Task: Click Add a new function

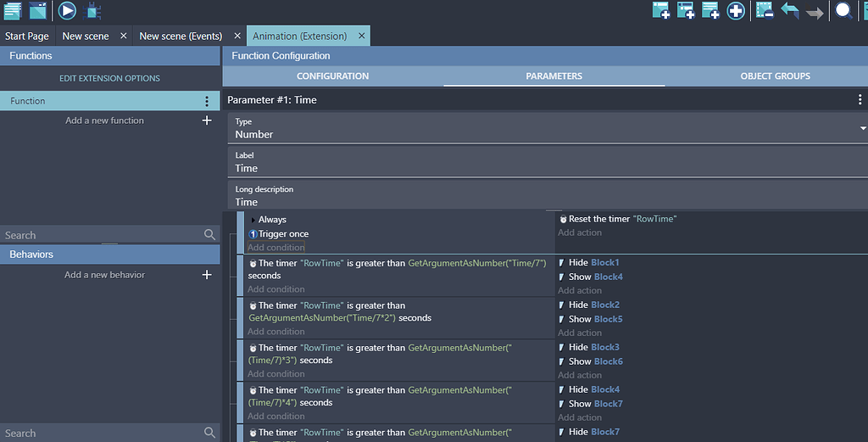Action: (x=104, y=120)
